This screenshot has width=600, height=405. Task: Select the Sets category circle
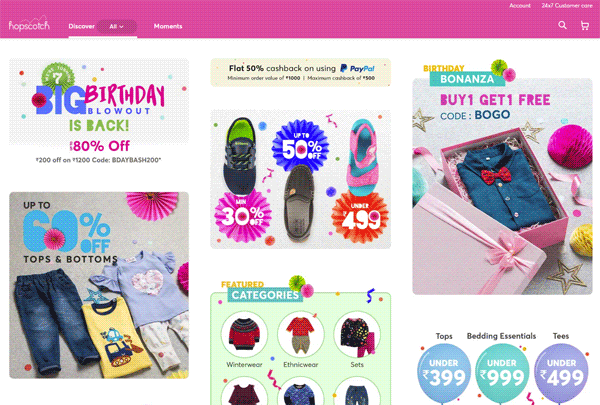click(x=357, y=334)
